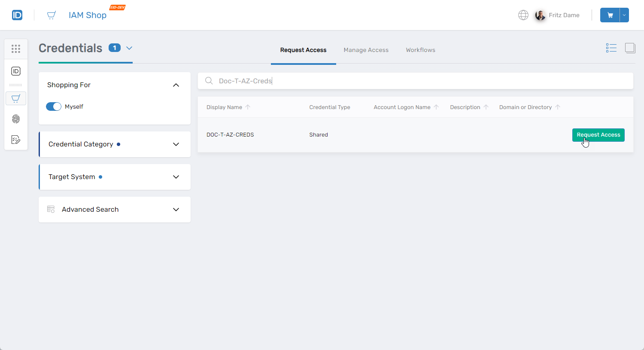
Task: Select the shopping cart sidebar icon
Action: [16, 98]
